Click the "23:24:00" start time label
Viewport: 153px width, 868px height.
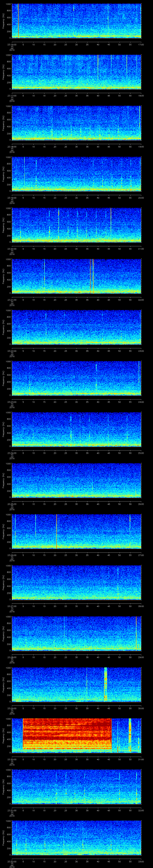pyautogui.click(x=12, y=453)
